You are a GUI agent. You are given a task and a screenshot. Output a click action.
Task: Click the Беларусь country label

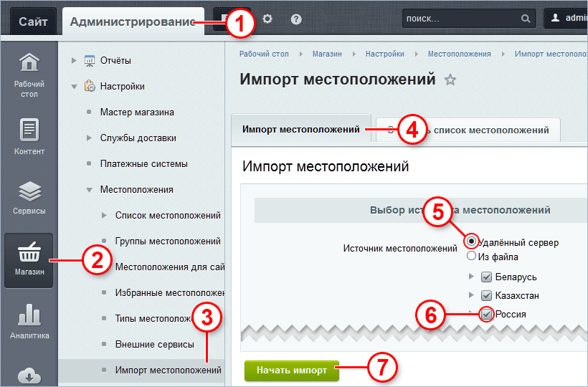[x=516, y=277]
